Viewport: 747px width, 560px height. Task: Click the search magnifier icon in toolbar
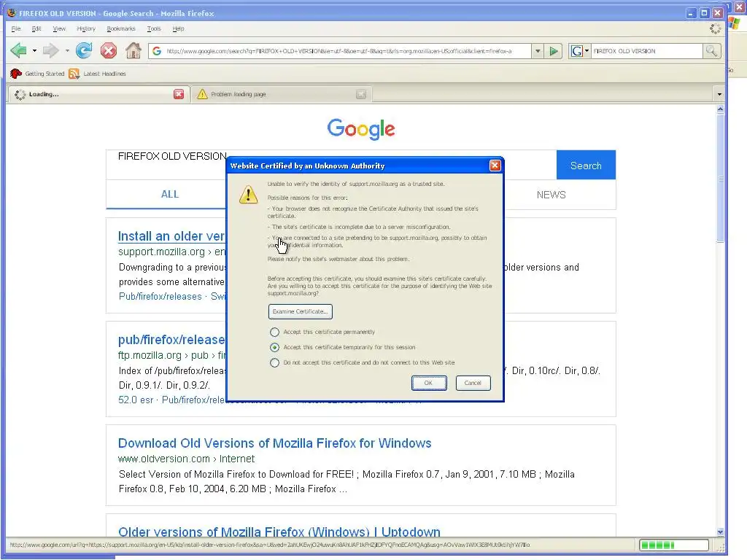712,50
